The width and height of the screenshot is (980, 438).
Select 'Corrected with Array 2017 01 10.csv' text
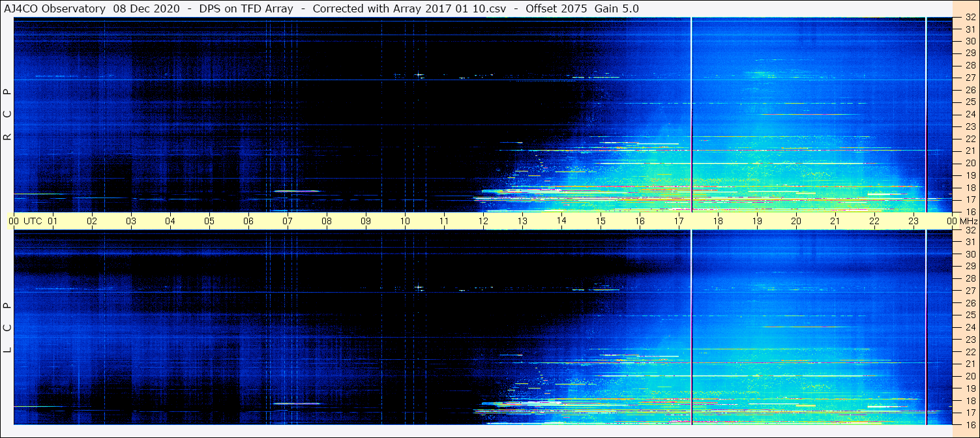coord(409,8)
